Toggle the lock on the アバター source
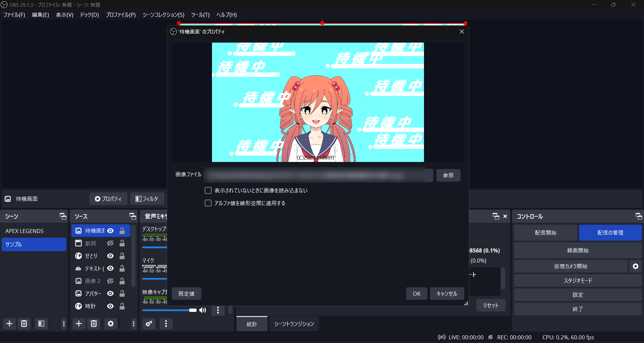The image size is (644, 343). point(122,293)
